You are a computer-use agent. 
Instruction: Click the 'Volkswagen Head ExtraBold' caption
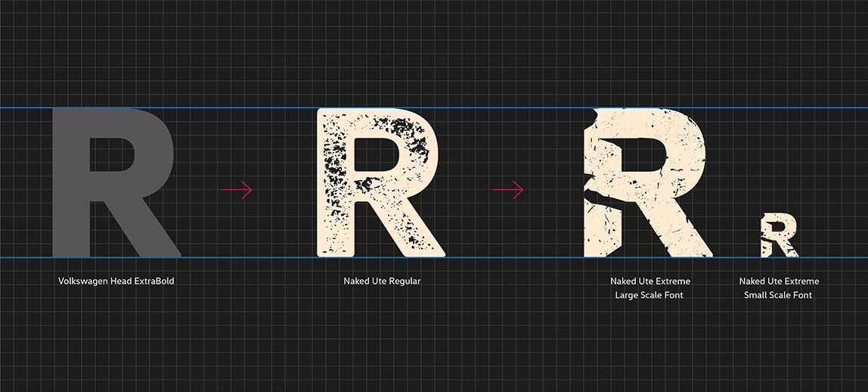[116, 282]
